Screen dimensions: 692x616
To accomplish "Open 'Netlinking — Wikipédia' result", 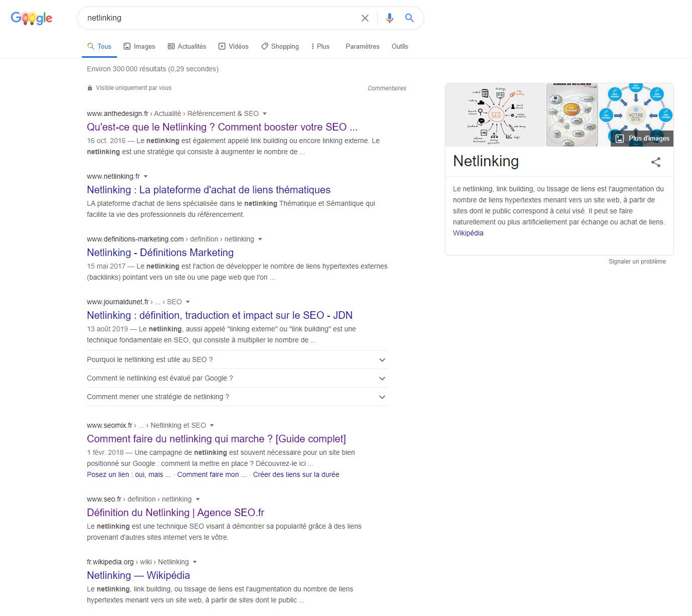I will click(138, 575).
